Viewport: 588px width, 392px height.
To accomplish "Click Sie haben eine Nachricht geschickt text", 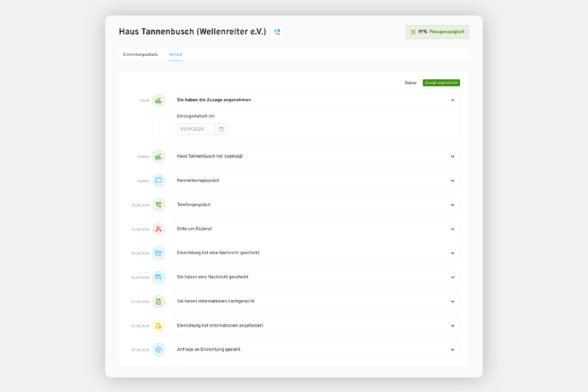I will 213,277.
